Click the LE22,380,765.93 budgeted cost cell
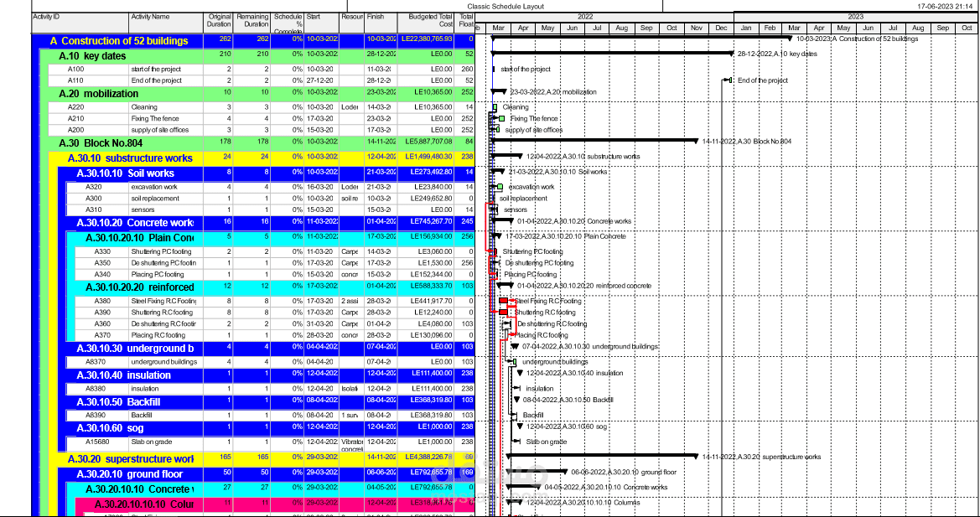 point(425,41)
